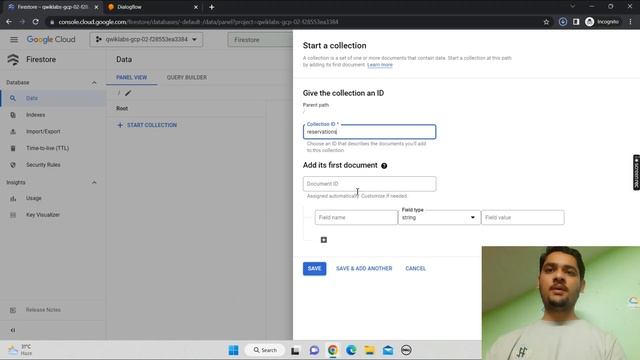Open the Windows Start menu

233,350
